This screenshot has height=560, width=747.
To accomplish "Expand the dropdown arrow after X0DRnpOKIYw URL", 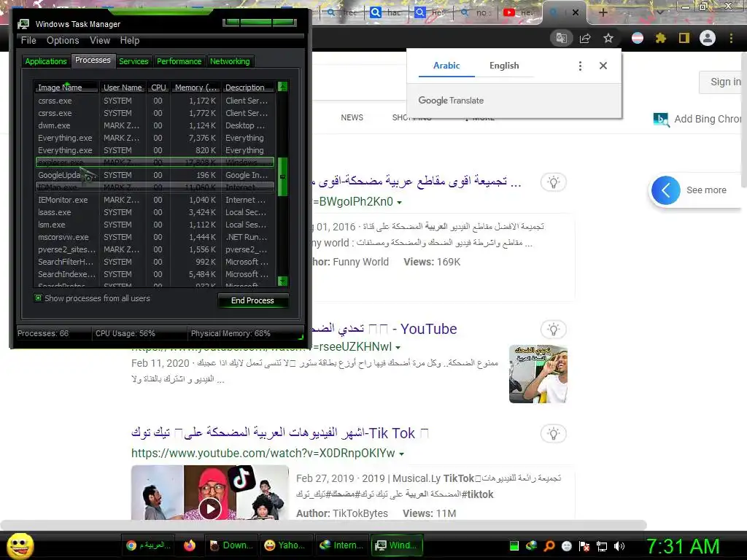I will [401, 454].
